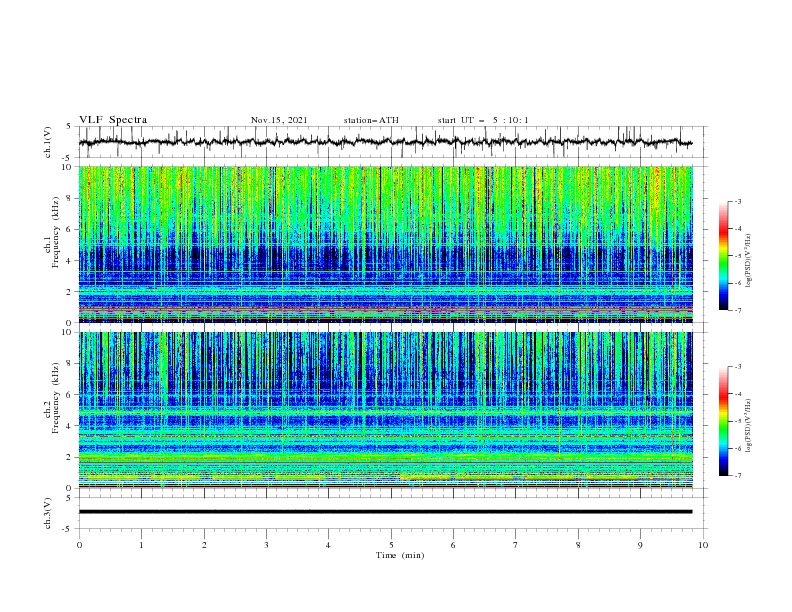This screenshot has width=792, height=612.
Task: Click the "8" time axis tick label
Action: click(578, 545)
